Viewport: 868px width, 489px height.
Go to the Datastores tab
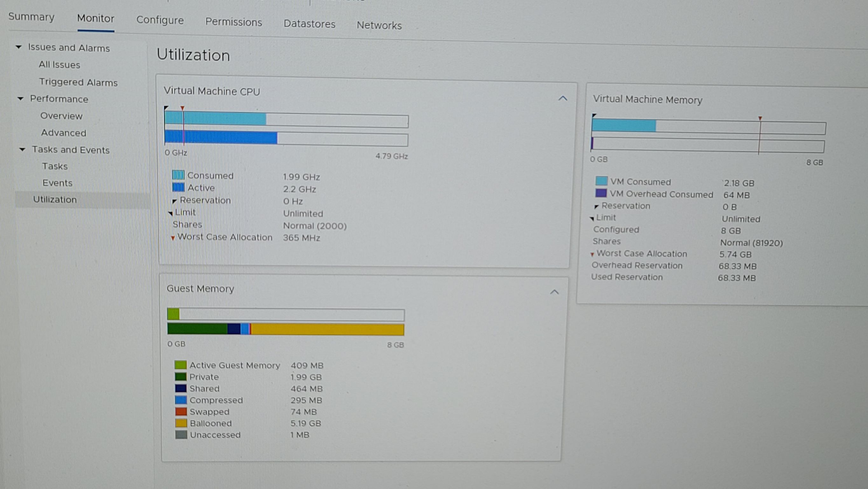(309, 24)
